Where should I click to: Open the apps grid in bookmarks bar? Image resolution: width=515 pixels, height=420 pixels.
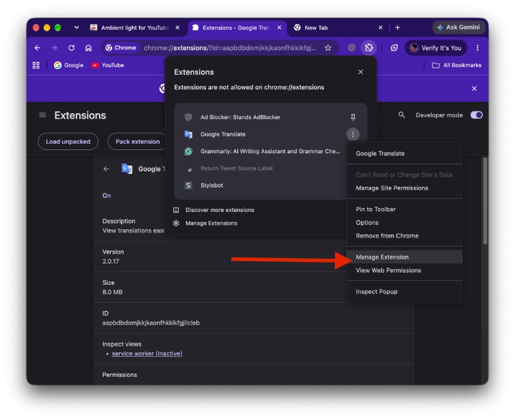pyautogui.click(x=36, y=65)
